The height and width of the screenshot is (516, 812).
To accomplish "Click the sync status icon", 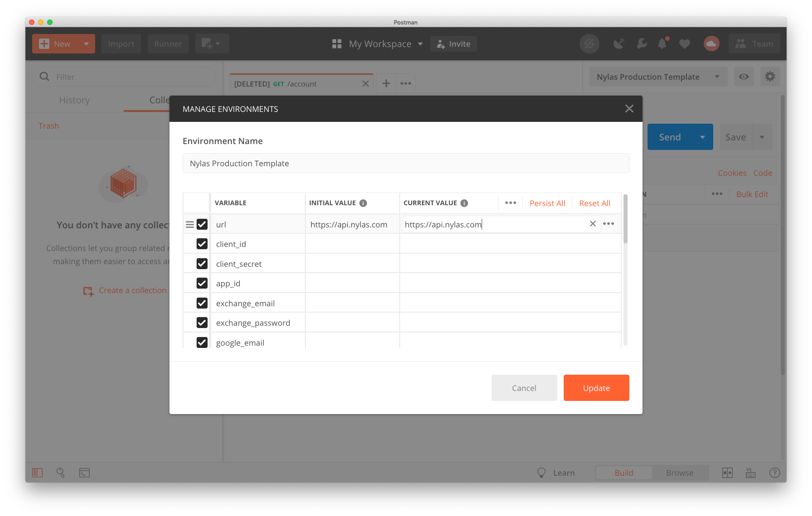I will 590,44.
